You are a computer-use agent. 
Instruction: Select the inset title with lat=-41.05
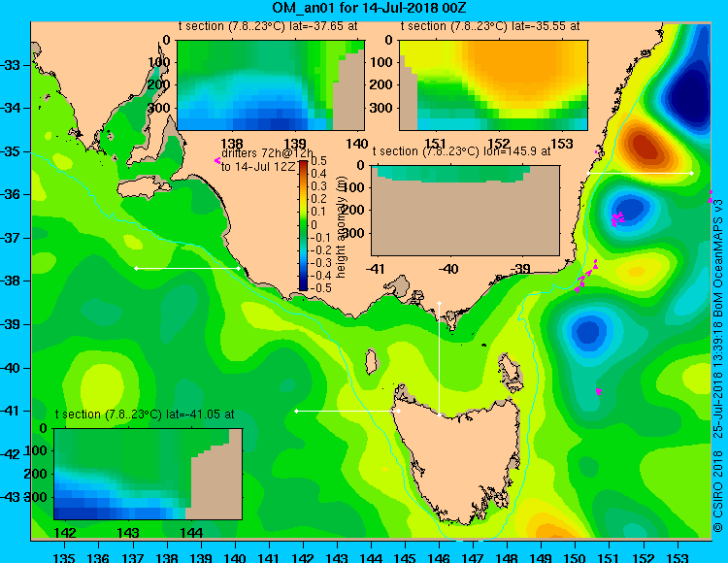(x=145, y=414)
